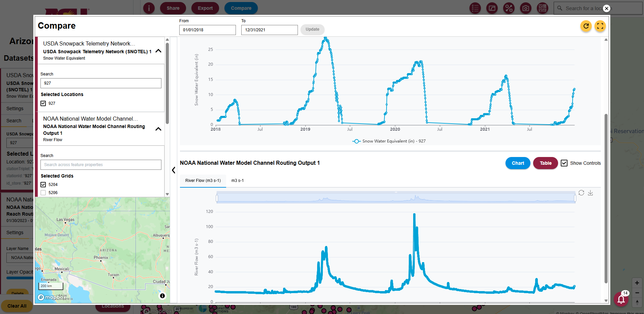Screen dimensions: 644x314
Task: Open the chart panel icon in toolbar
Action: (x=492, y=8)
